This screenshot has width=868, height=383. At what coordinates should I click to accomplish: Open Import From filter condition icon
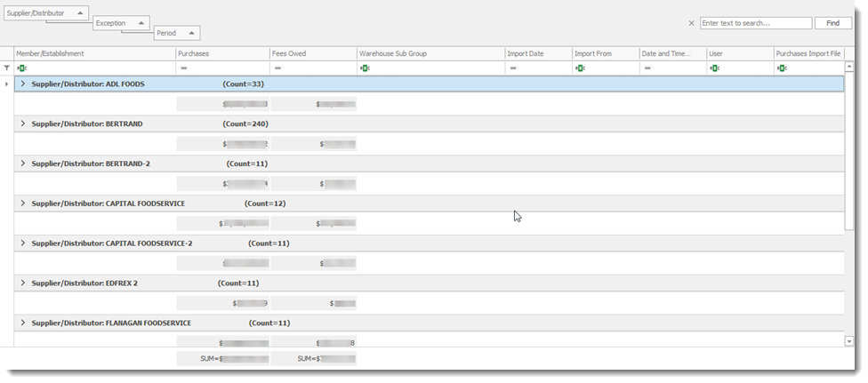pos(580,68)
